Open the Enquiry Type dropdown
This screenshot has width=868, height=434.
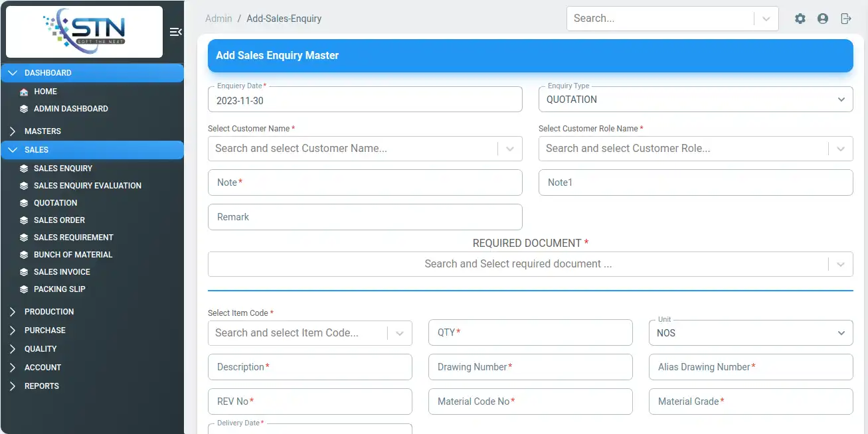695,100
